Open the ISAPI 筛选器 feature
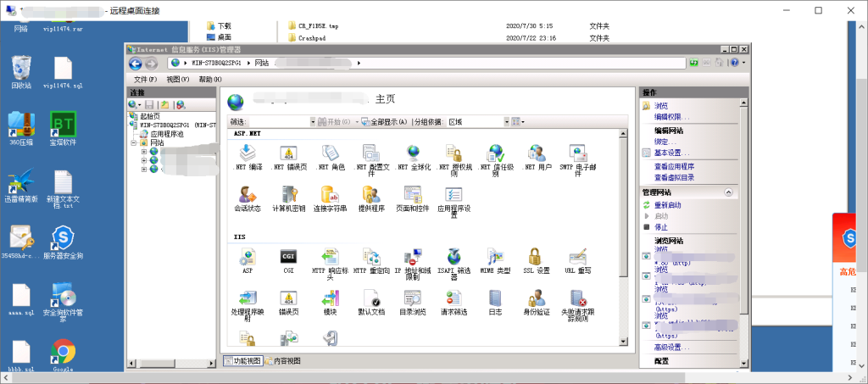Screen dimensions: 868x384 (x=454, y=264)
